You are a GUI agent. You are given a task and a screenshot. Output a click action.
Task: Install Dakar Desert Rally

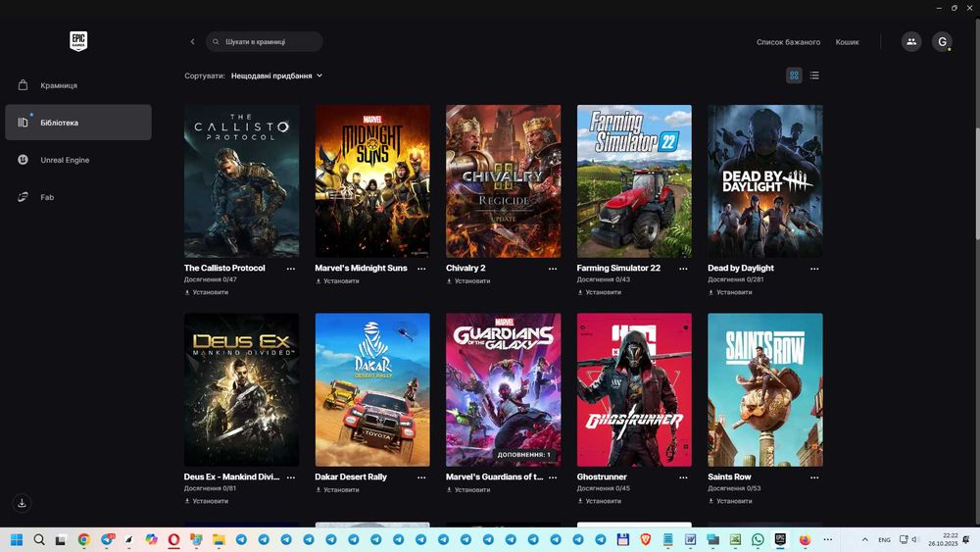[x=337, y=489]
